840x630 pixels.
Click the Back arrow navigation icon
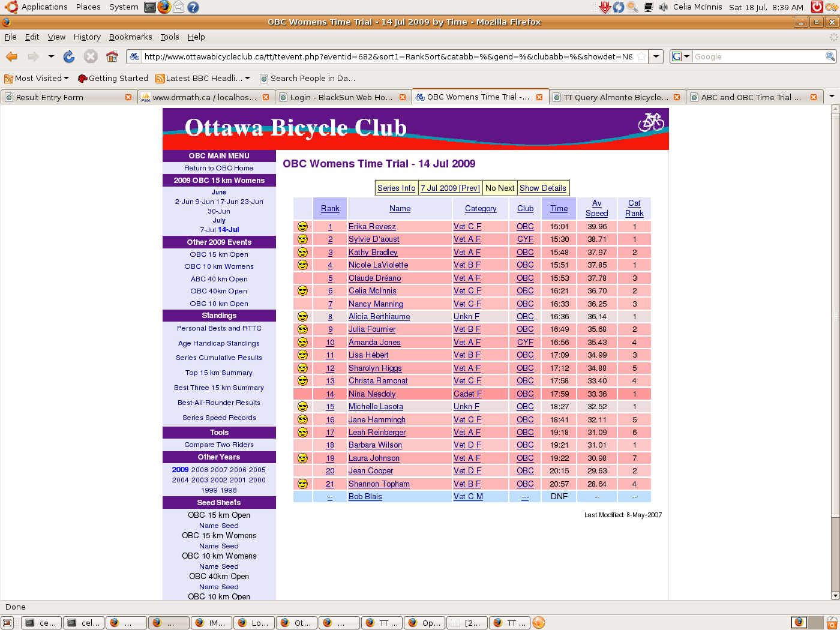pyautogui.click(x=11, y=56)
